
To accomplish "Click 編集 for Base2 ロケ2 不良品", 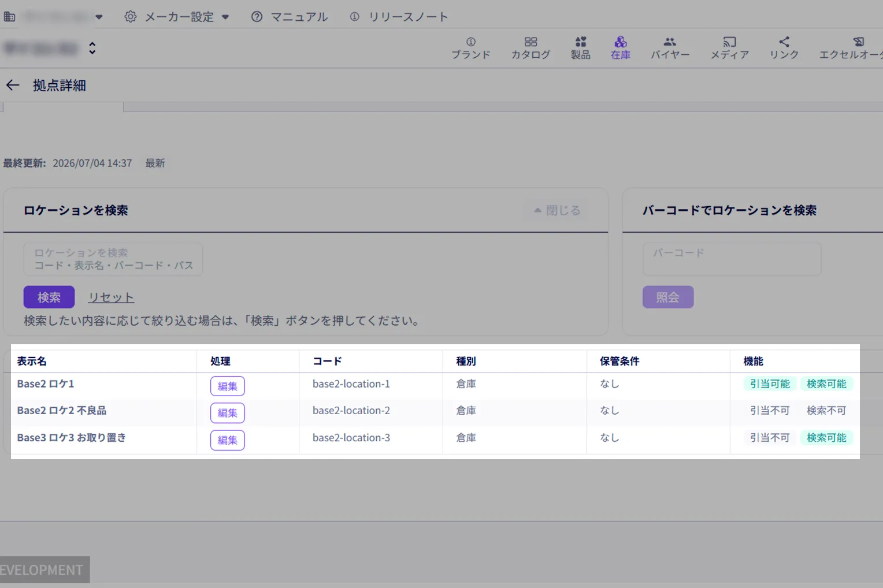I will (x=228, y=413).
